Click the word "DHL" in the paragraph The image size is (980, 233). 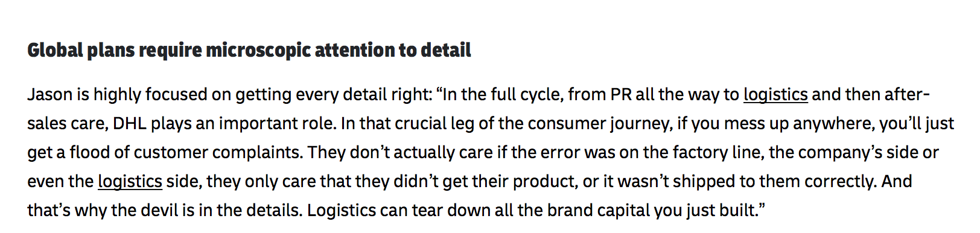pos(129,124)
